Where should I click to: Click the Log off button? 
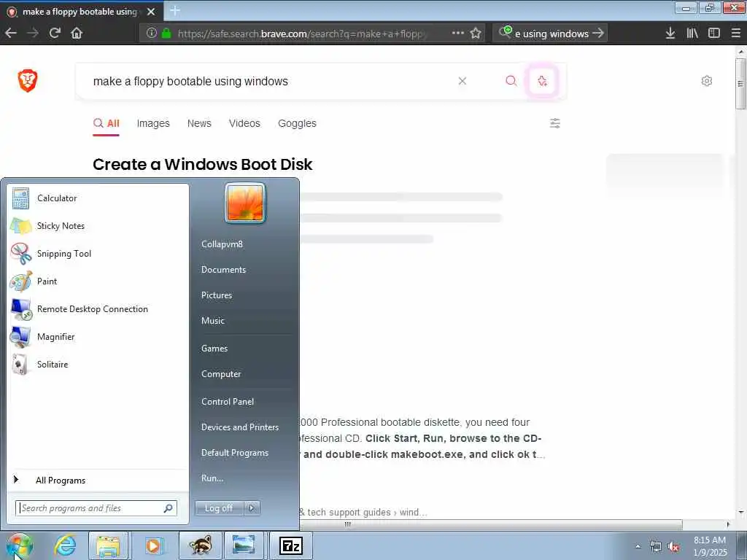(219, 508)
